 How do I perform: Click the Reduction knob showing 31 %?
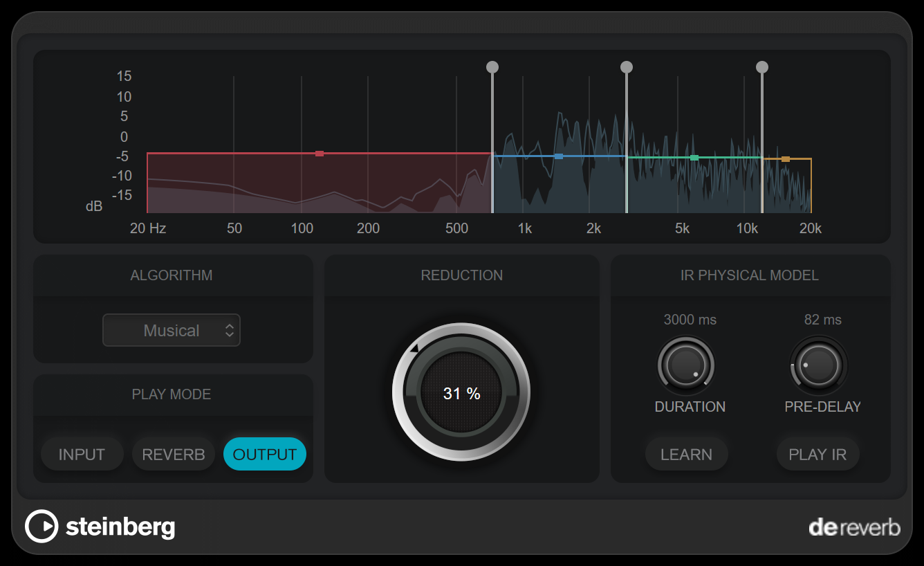click(x=461, y=392)
